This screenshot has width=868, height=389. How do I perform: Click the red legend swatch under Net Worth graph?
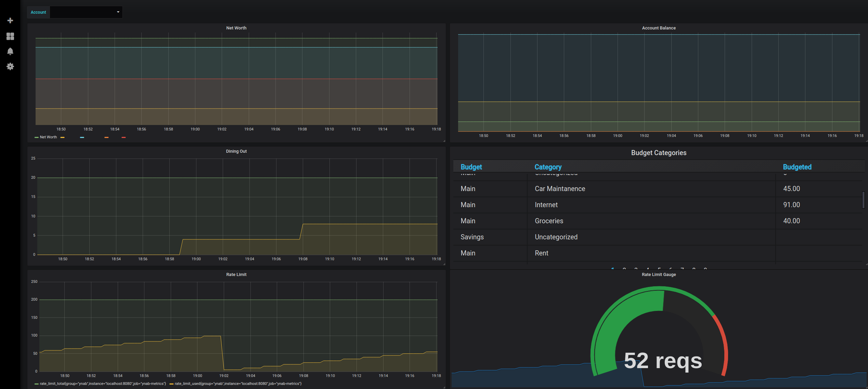124,137
